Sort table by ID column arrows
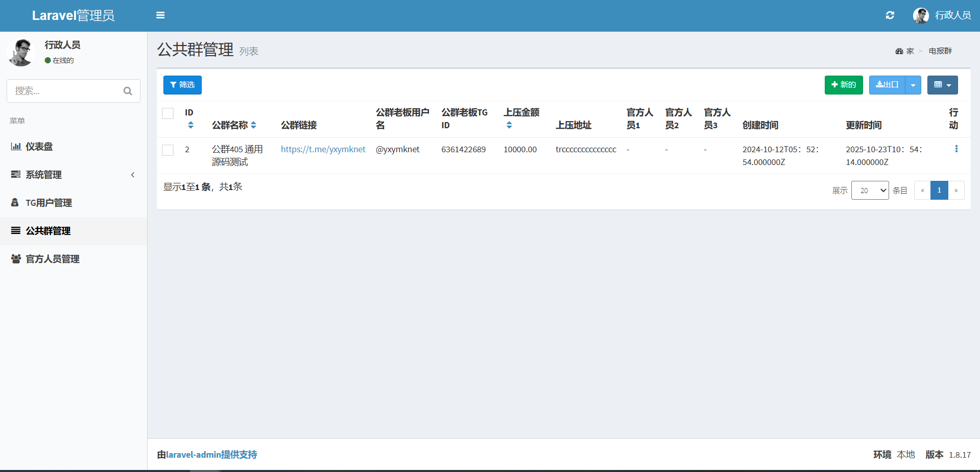Viewport: 980px width, 472px height. tap(190, 125)
